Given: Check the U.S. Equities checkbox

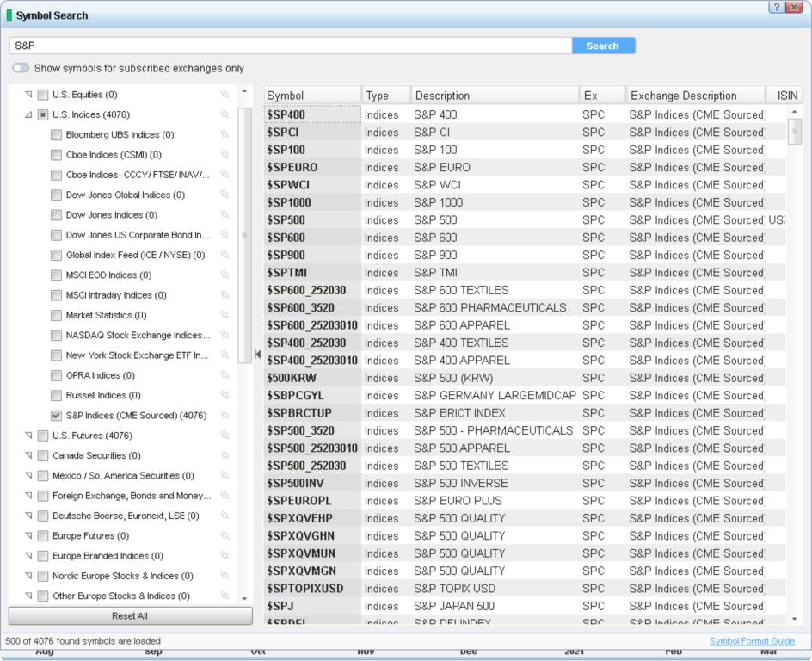Looking at the screenshot, I should [x=44, y=95].
